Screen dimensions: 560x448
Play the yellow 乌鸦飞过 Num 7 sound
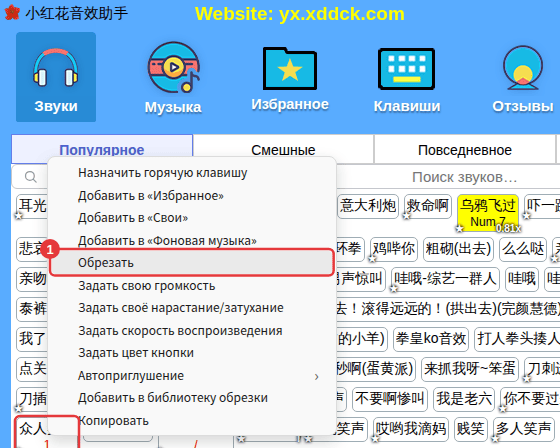pyautogui.click(x=488, y=213)
